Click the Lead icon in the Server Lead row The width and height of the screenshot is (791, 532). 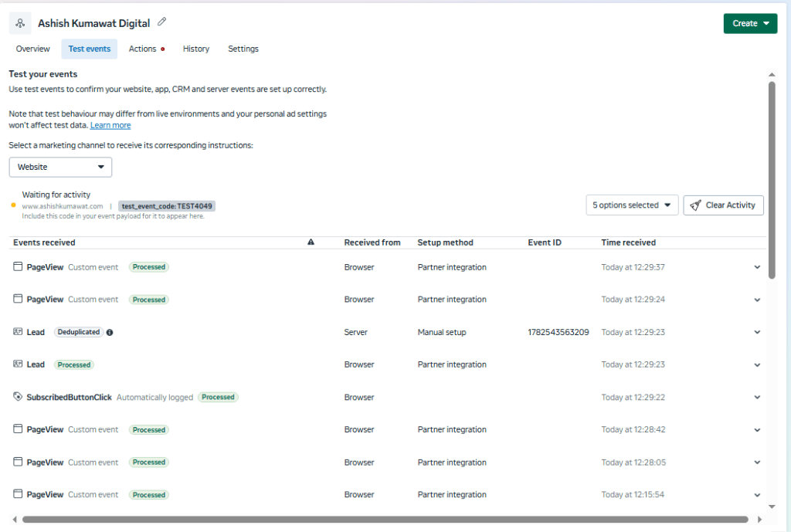(x=18, y=331)
